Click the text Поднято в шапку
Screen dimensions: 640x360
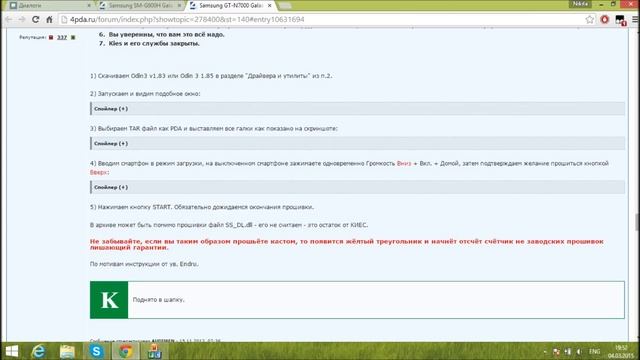pyautogui.click(x=158, y=300)
